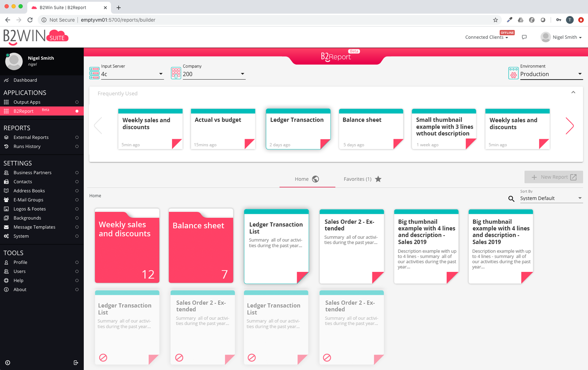
Task: Expand the Connected Clients dropdown
Action: click(x=486, y=37)
